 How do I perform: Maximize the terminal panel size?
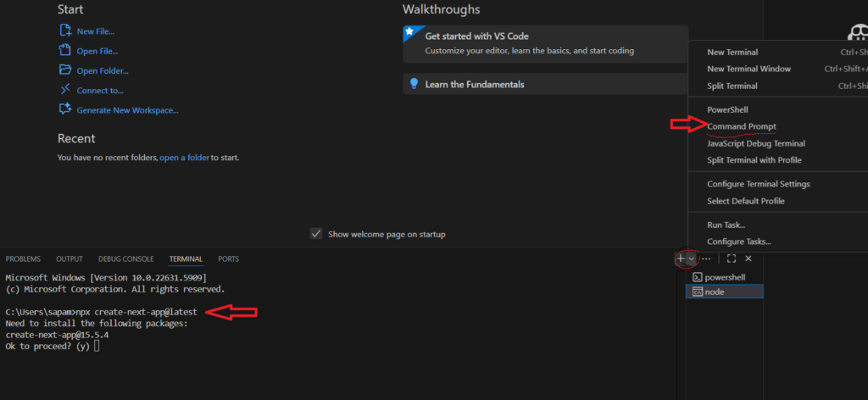tap(732, 258)
